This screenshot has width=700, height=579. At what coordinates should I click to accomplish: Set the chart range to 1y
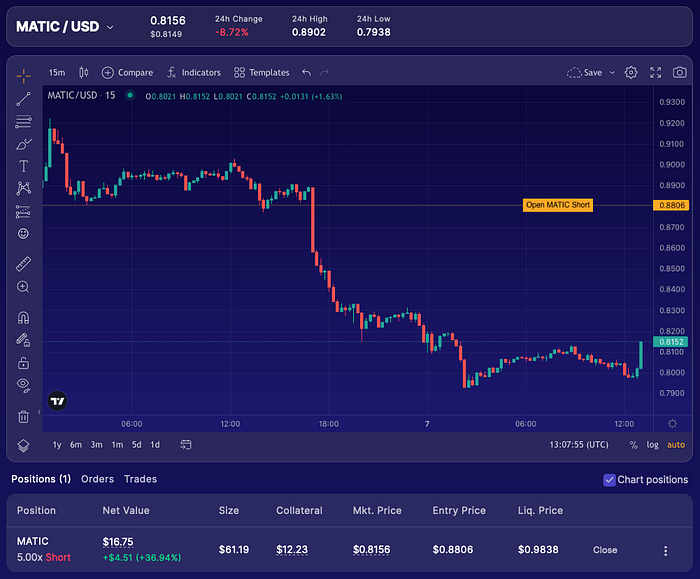(x=57, y=445)
